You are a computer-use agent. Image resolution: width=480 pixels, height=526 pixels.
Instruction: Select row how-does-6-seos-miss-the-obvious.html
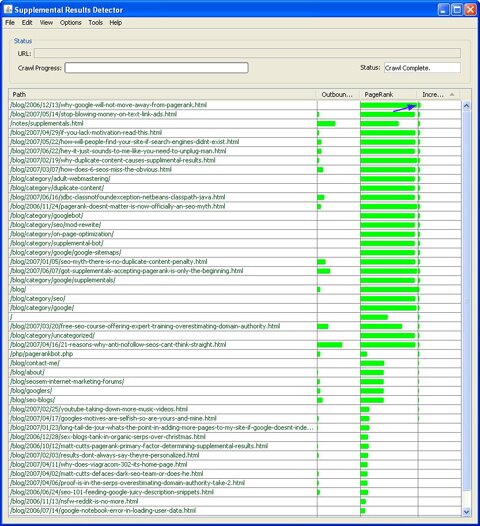coord(235,170)
